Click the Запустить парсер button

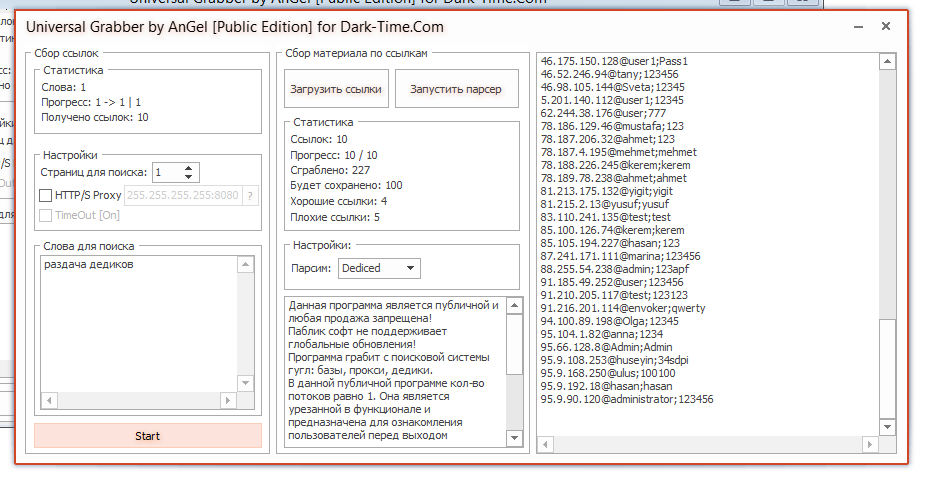(457, 89)
